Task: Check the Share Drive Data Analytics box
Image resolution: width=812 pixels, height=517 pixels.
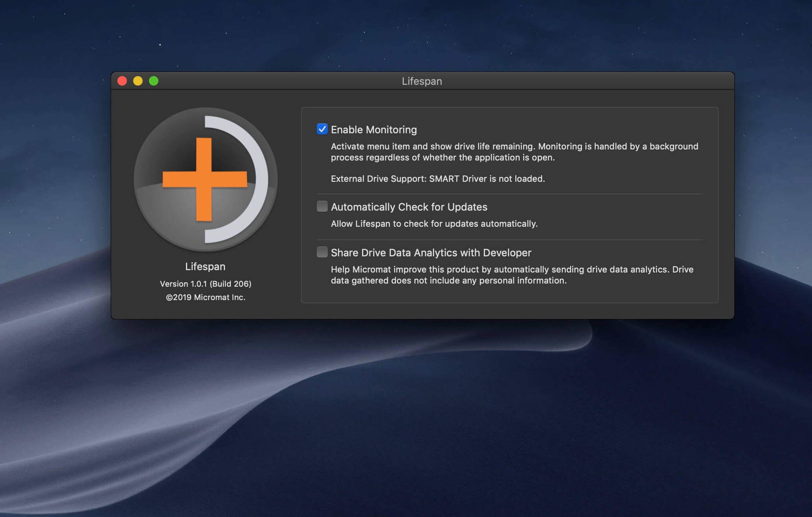Action: [x=322, y=252]
